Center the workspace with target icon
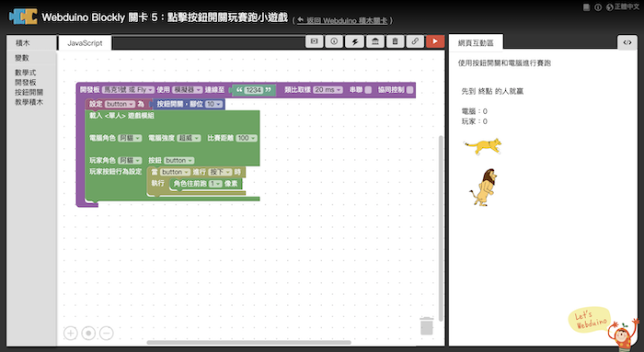Image resolution: width=644 pixels, height=352 pixels. [x=88, y=333]
